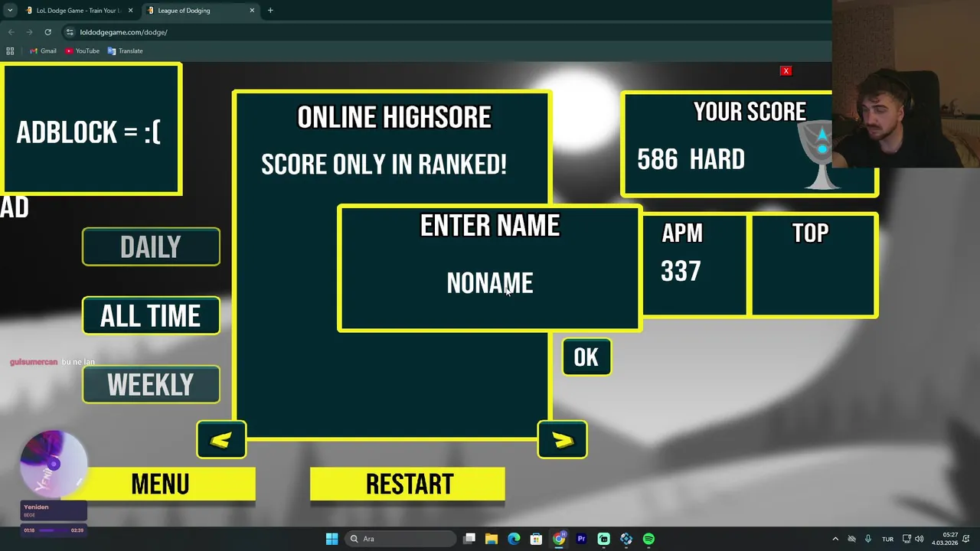Close the League of Dodging tab
This screenshot has height=551, width=980.
[253, 11]
